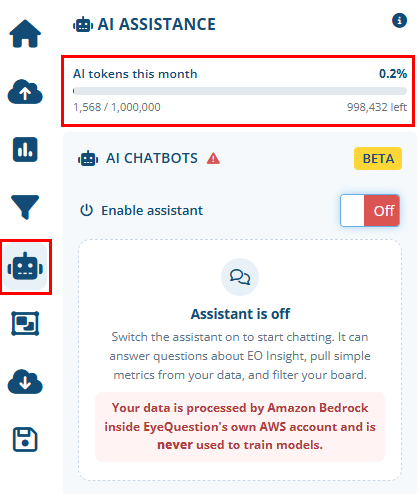Click the AI ASSISTANCE header title

[157, 24]
